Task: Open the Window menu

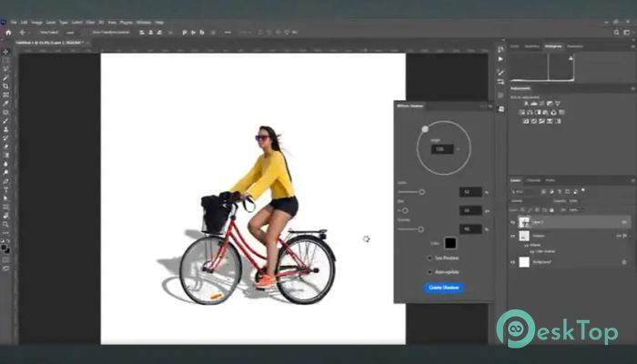Action: pos(144,23)
